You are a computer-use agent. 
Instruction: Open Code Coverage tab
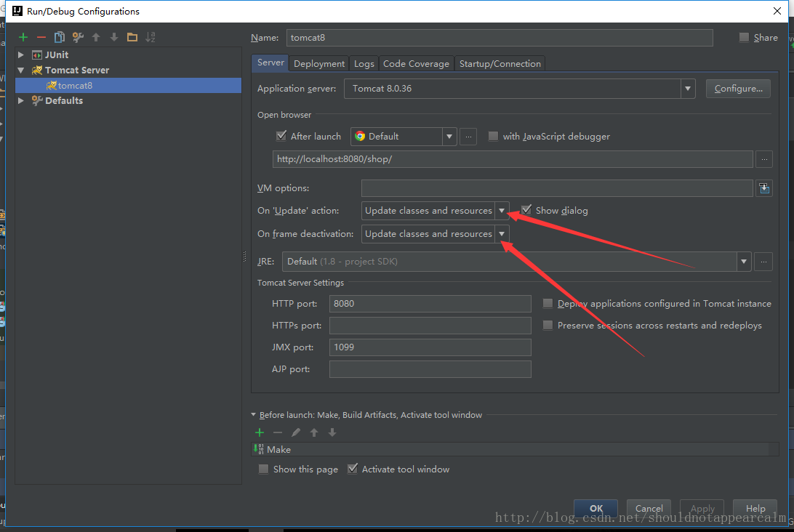coord(416,63)
